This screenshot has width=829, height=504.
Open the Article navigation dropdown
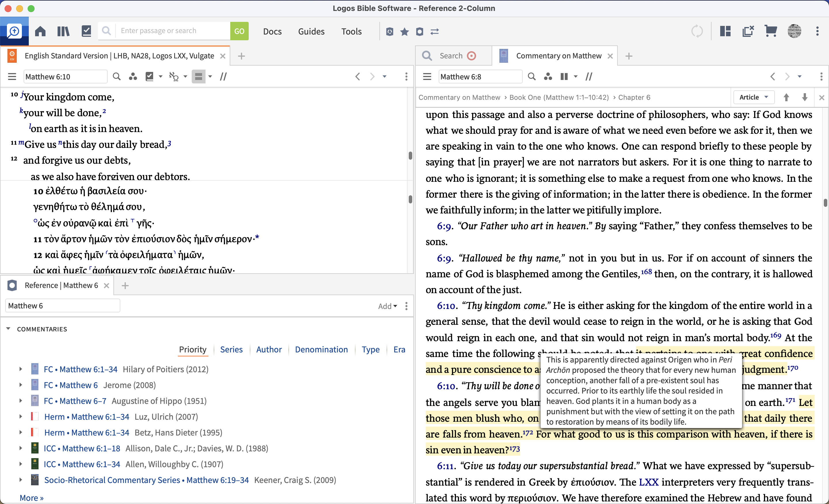click(x=754, y=97)
